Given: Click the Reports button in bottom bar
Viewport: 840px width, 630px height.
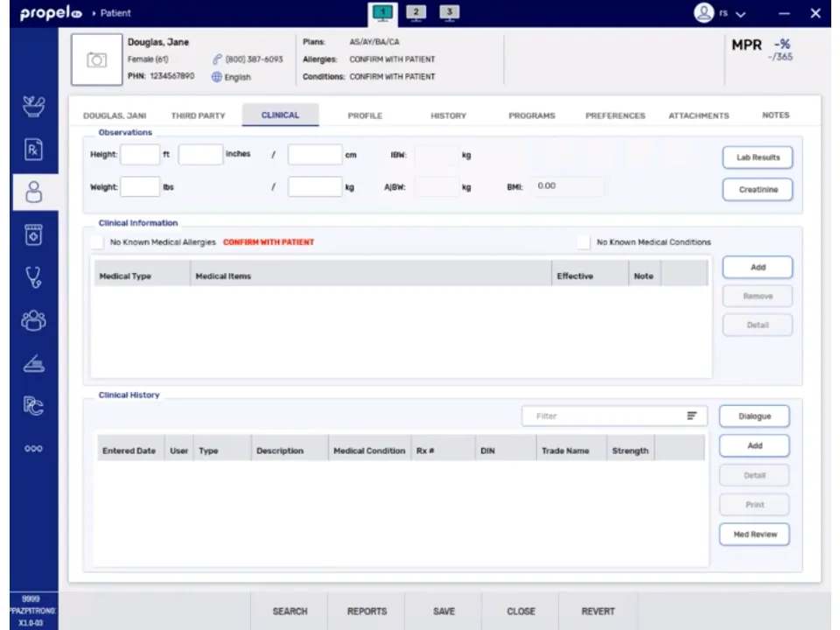Looking at the screenshot, I should pos(367,612).
